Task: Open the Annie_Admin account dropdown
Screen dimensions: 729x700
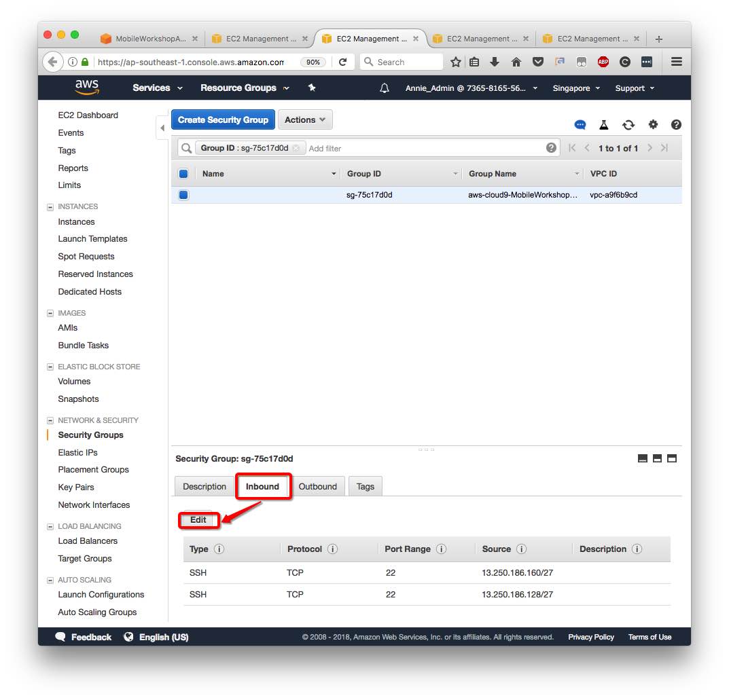Action: (x=471, y=88)
